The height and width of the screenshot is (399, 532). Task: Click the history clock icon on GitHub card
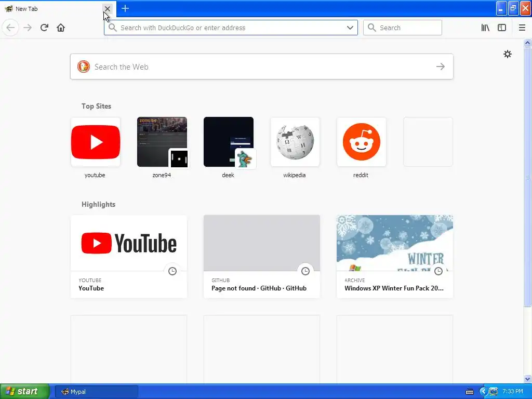click(305, 271)
